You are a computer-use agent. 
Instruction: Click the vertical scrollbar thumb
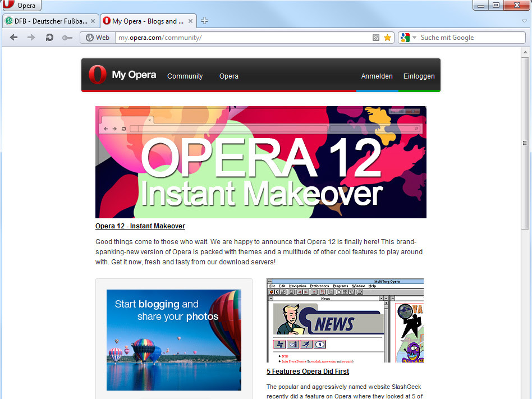(525, 143)
